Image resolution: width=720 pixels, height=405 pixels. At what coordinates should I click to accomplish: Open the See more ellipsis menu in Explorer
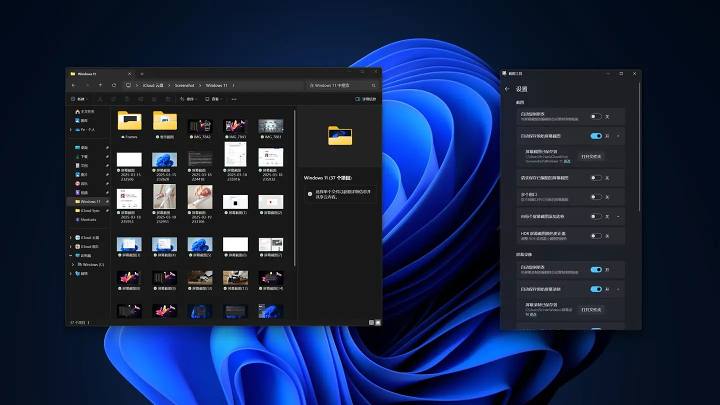coord(234,99)
